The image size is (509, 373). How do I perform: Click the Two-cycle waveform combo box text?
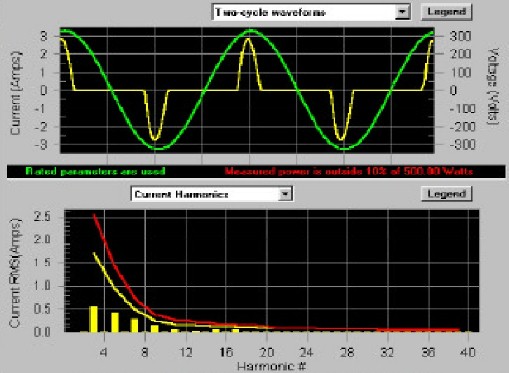(x=270, y=13)
